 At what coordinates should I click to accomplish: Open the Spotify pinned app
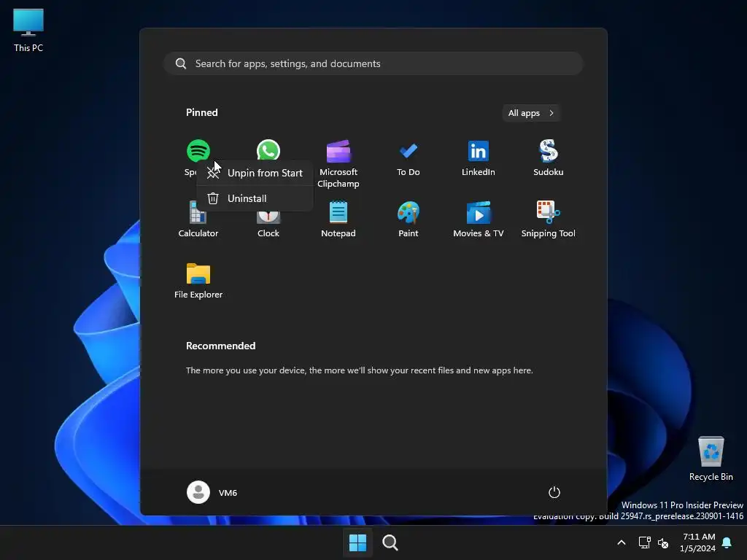tap(198, 151)
